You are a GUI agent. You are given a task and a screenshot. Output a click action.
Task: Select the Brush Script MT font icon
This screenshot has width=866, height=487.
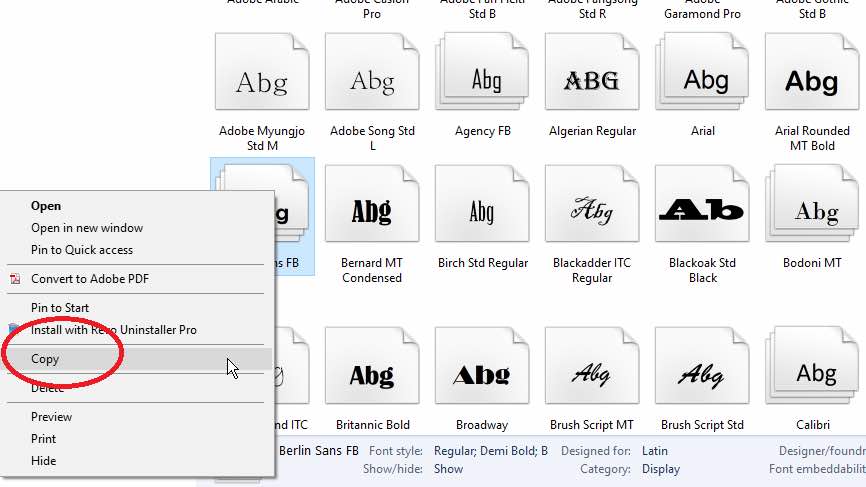(x=592, y=366)
